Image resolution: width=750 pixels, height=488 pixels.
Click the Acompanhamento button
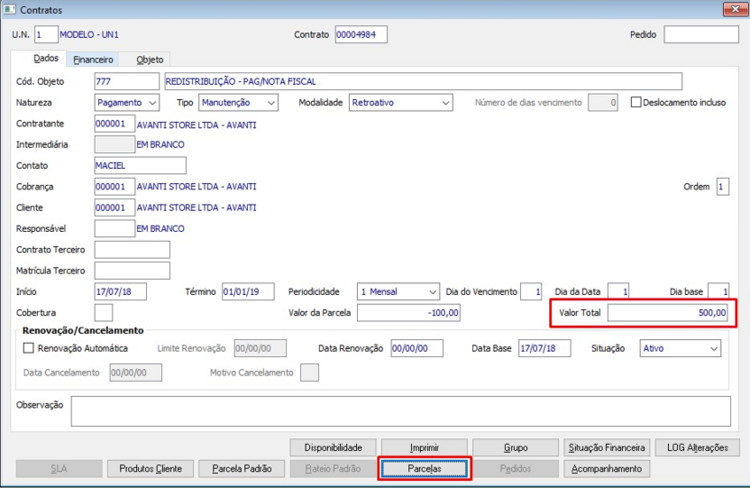tap(607, 468)
